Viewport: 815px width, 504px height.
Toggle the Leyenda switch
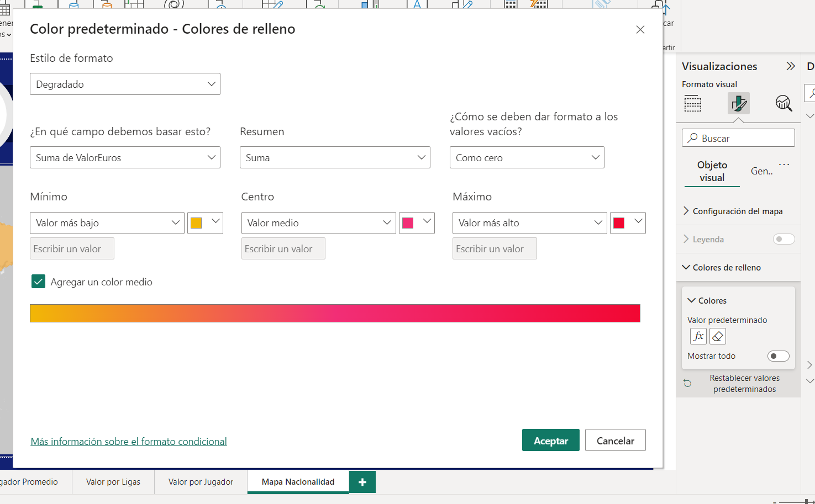(x=784, y=239)
